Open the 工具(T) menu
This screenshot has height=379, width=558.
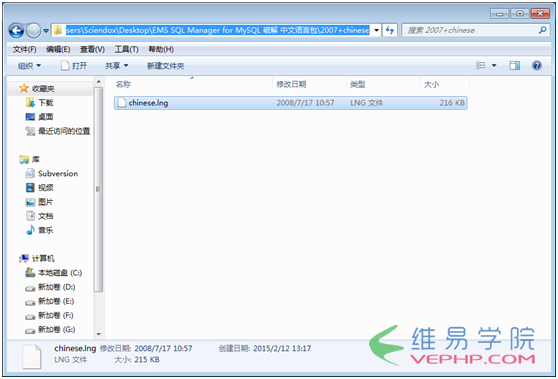pos(126,49)
